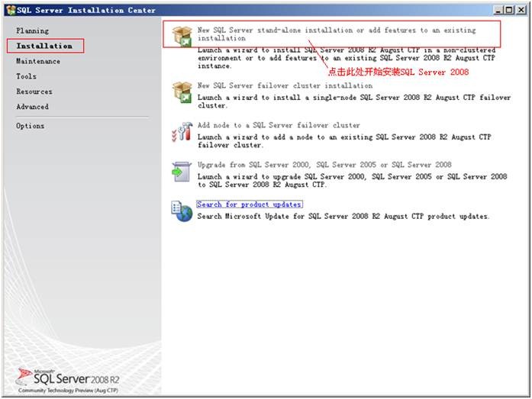Open the Tools section

point(27,76)
